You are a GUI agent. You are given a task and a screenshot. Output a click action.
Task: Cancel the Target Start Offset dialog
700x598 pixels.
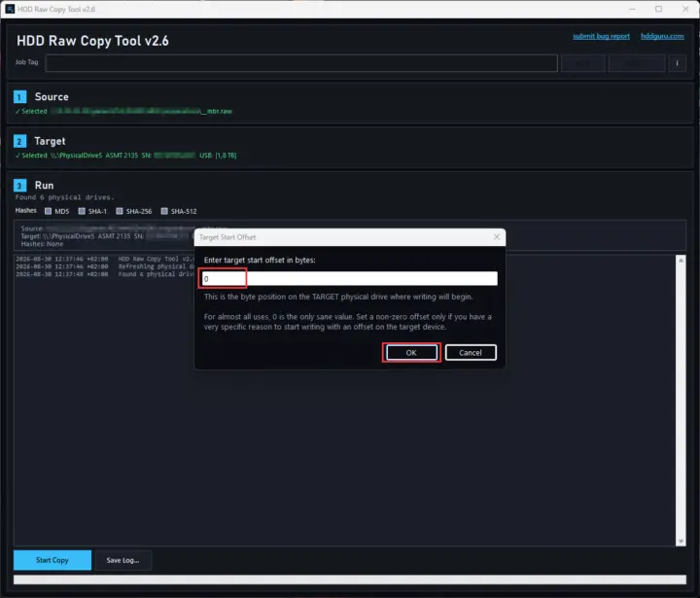coord(471,352)
